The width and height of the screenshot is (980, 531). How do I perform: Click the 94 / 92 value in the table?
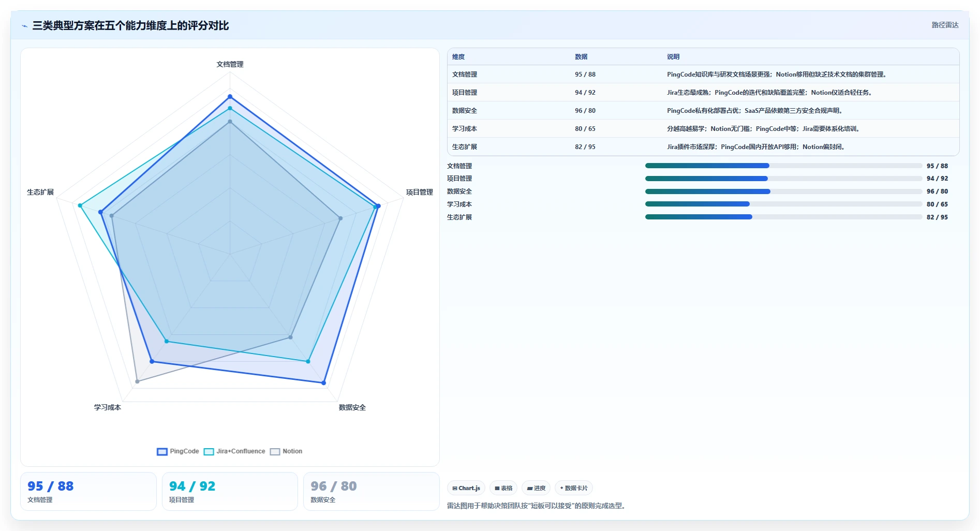pos(585,93)
